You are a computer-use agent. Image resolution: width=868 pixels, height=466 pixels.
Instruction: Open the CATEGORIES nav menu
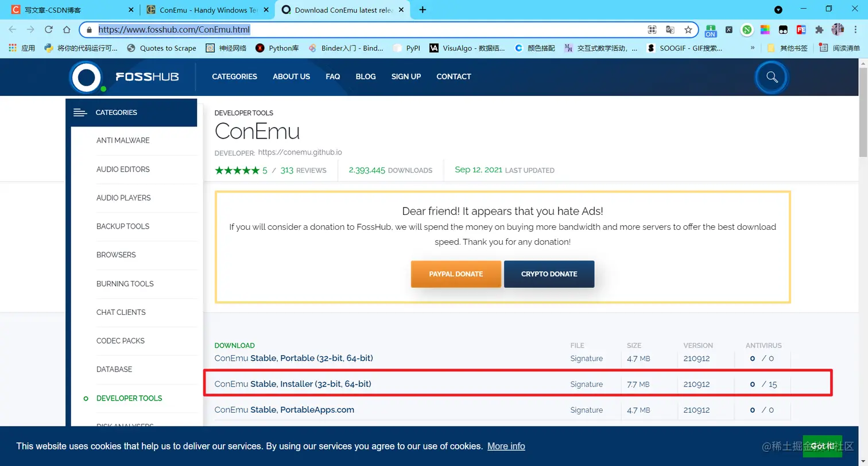click(234, 76)
